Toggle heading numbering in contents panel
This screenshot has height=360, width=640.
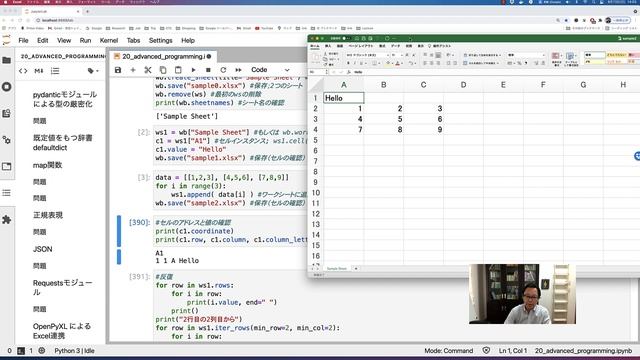pyautogui.click(x=55, y=71)
